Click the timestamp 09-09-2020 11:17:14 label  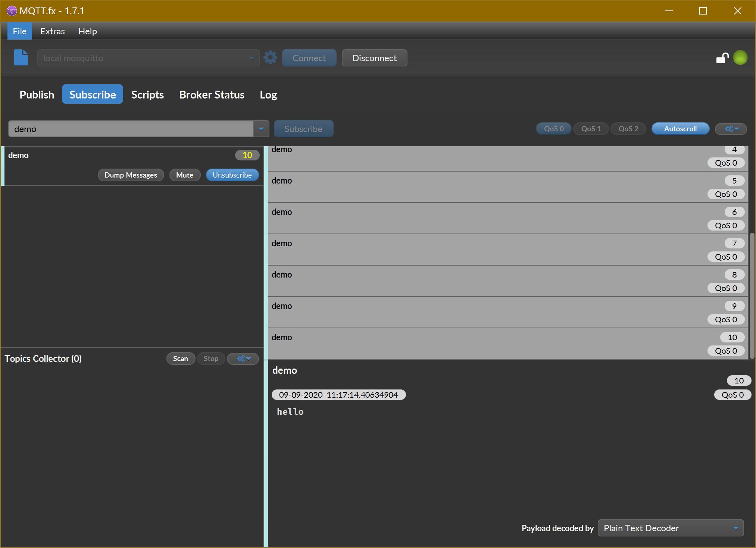(338, 395)
